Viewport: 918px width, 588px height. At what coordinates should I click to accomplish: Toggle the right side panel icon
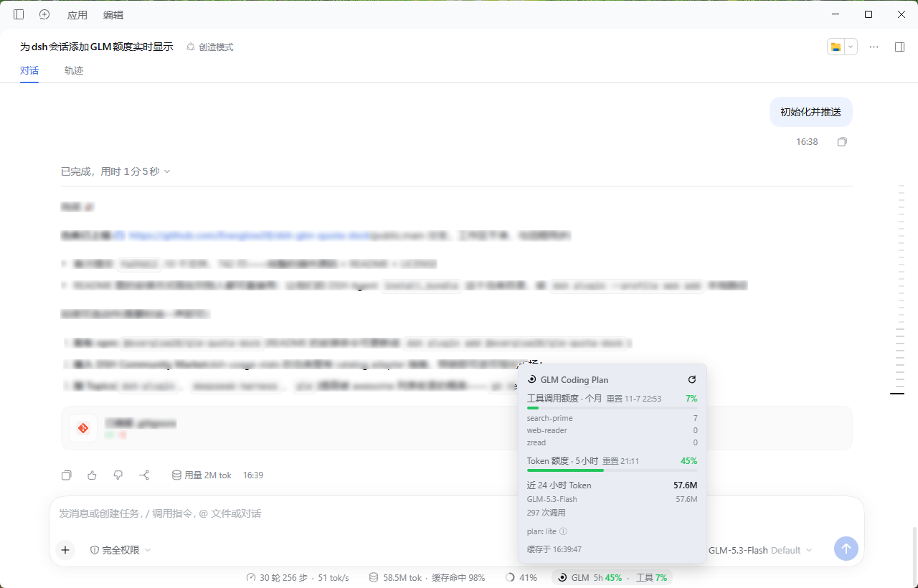(899, 47)
